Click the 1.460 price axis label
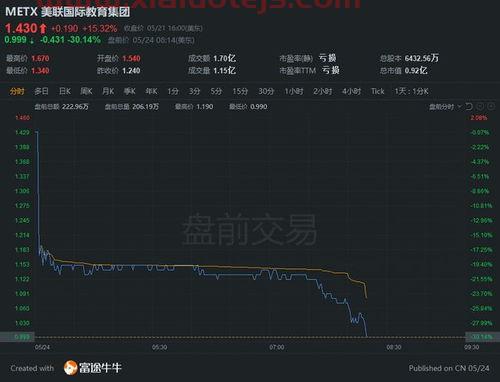Viewport: 500px width, 382px height. (22, 118)
